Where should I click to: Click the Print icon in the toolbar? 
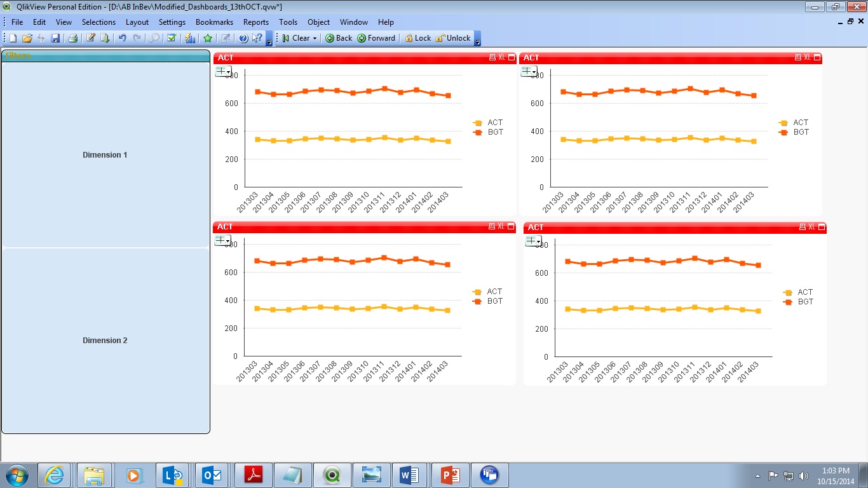[72, 38]
